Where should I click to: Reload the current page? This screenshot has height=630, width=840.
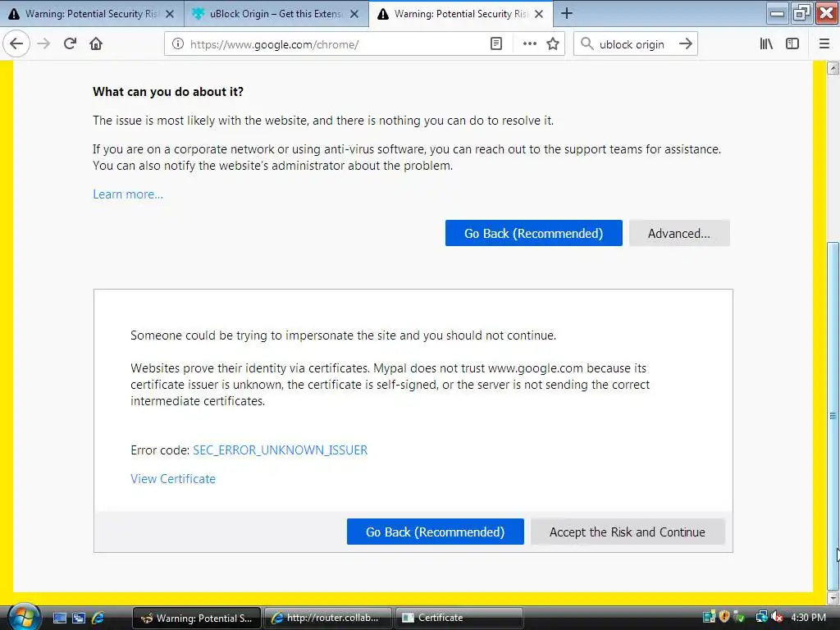[x=70, y=44]
